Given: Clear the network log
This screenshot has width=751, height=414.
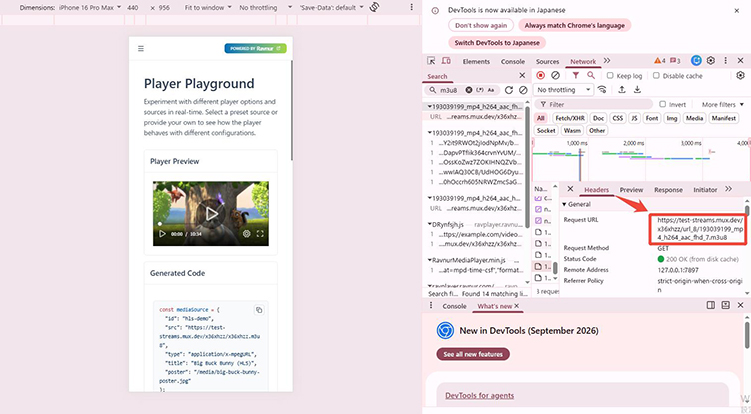Looking at the screenshot, I should (555, 75).
